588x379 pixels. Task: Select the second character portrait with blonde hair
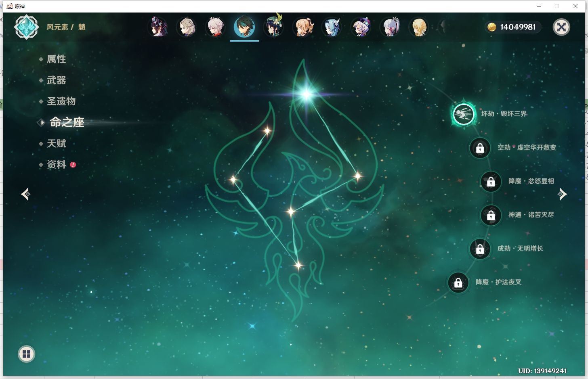point(187,27)
